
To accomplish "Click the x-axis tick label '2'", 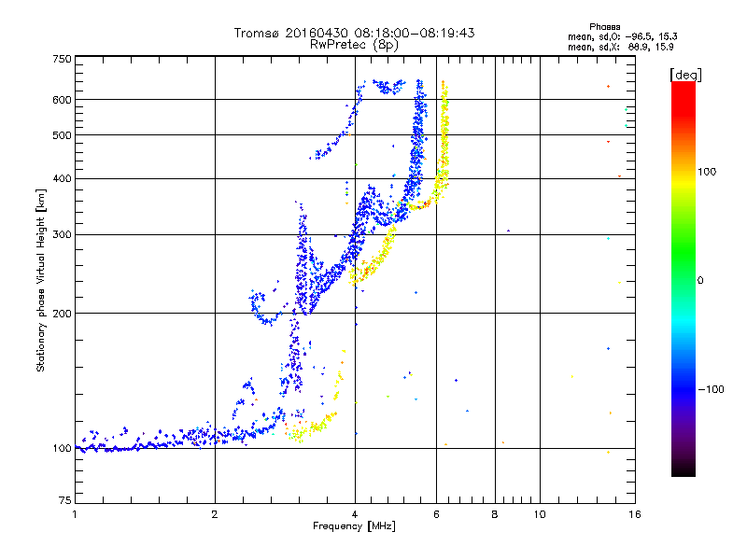I will [x=215, y=514].
